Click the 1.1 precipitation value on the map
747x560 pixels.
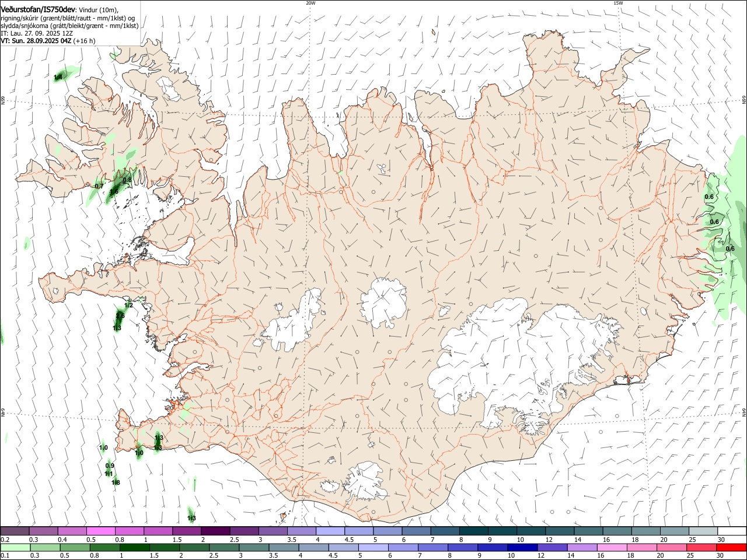click(x=109, y=474)
